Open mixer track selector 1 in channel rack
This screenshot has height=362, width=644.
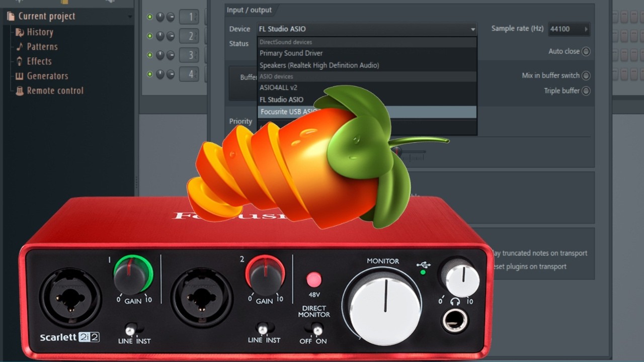coord(189,17)
